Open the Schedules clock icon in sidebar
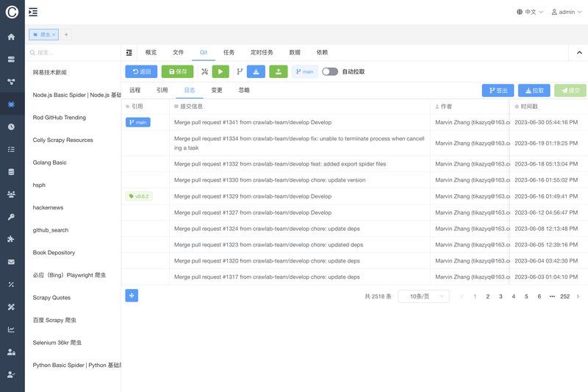 11,126
